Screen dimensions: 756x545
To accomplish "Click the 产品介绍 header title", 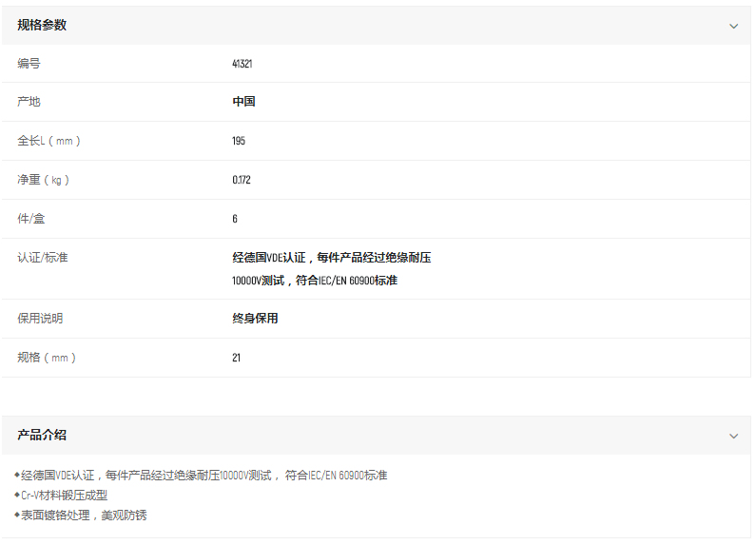I will tap(42, 436).
